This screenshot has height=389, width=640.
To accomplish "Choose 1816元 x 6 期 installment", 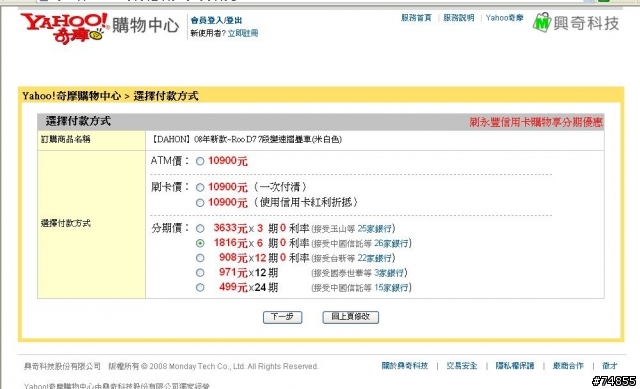I will tap(200, 243).
